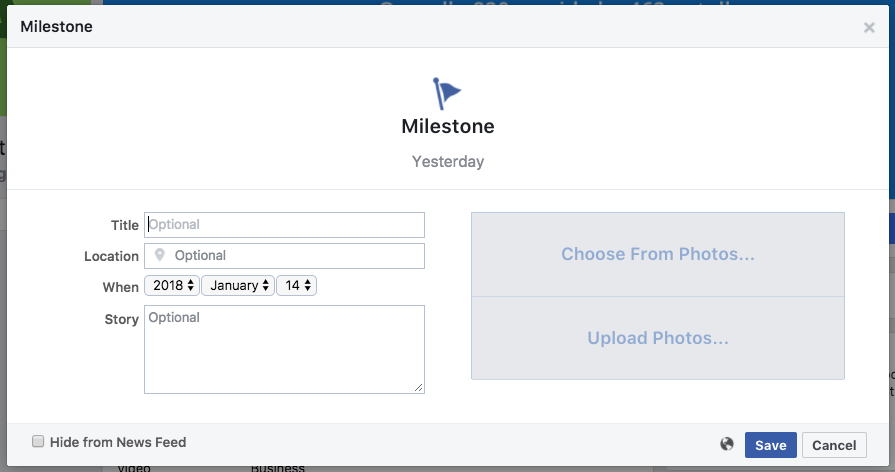Screen dimensions: 895x472
Task: Click inside the Story text area
Action: [x=284, y=349]
